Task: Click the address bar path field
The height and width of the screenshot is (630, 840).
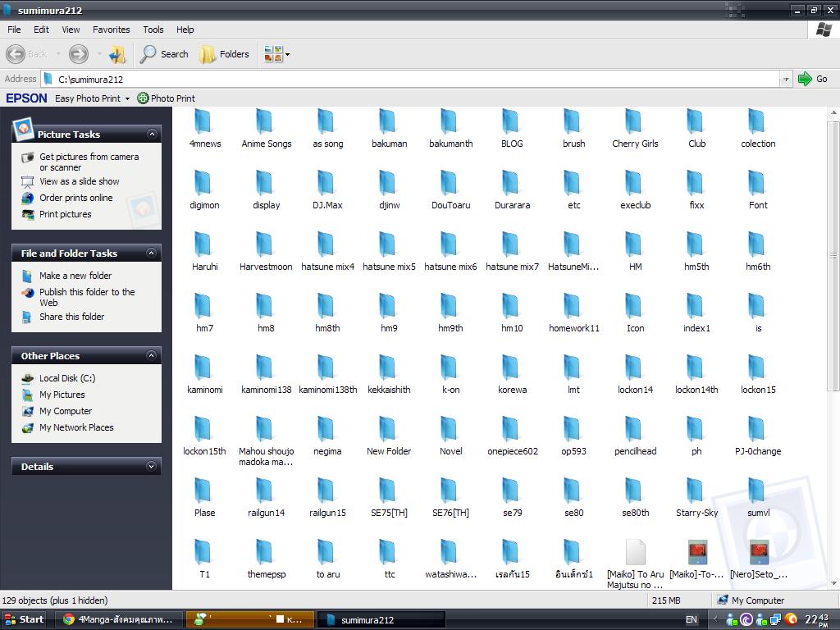Action: click(412, 80)
